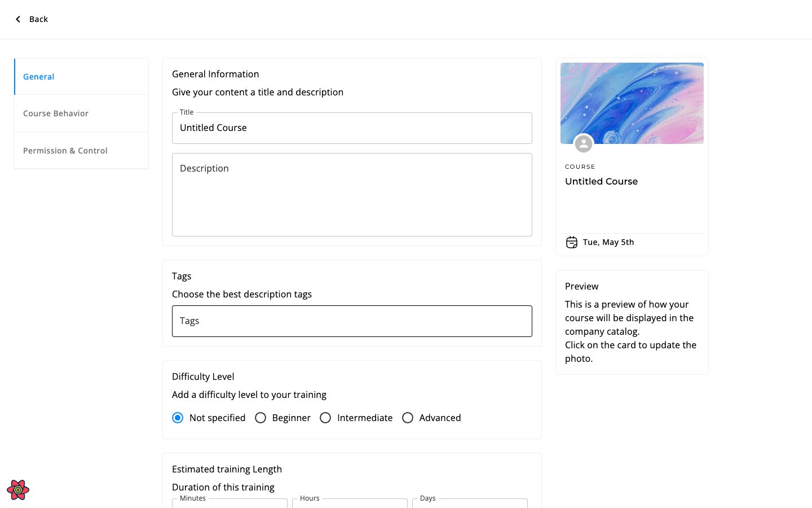Click 'Give your content a title and description'

[258, 92]
